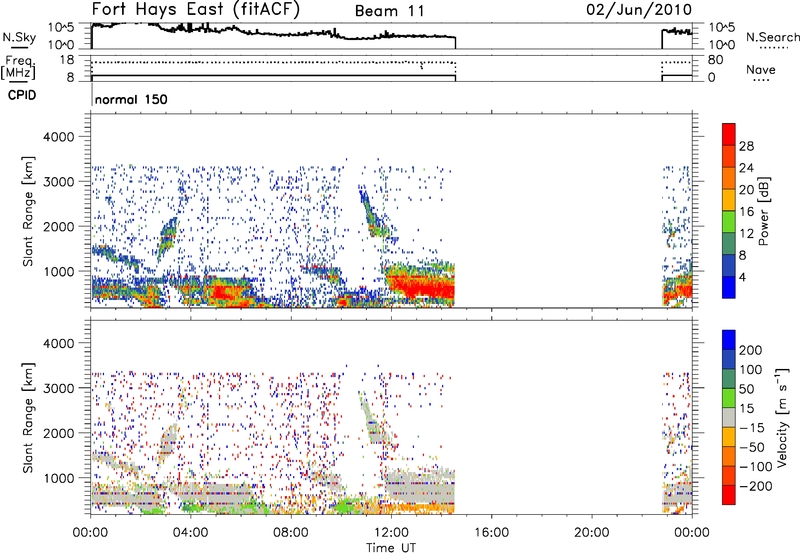Click the '-15' tick on Velocity colorbar
Viewport: 800px width, 554px height.
point(752,428)
